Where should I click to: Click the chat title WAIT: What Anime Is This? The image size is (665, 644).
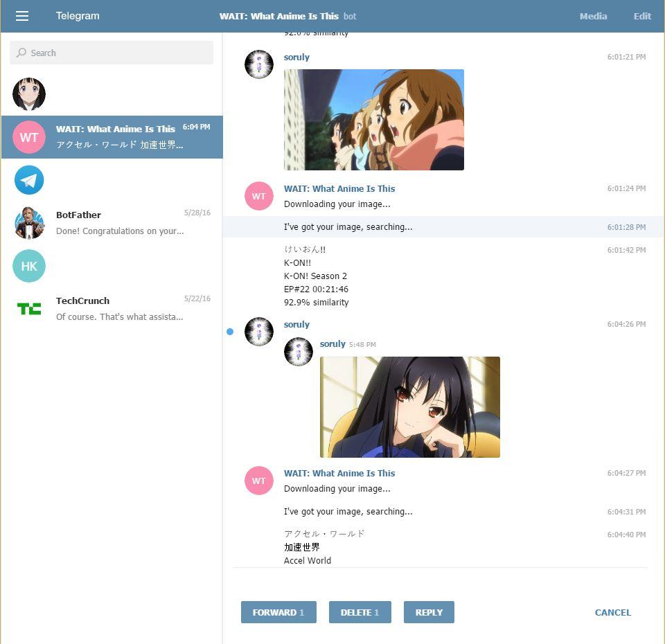pos(279,16)
